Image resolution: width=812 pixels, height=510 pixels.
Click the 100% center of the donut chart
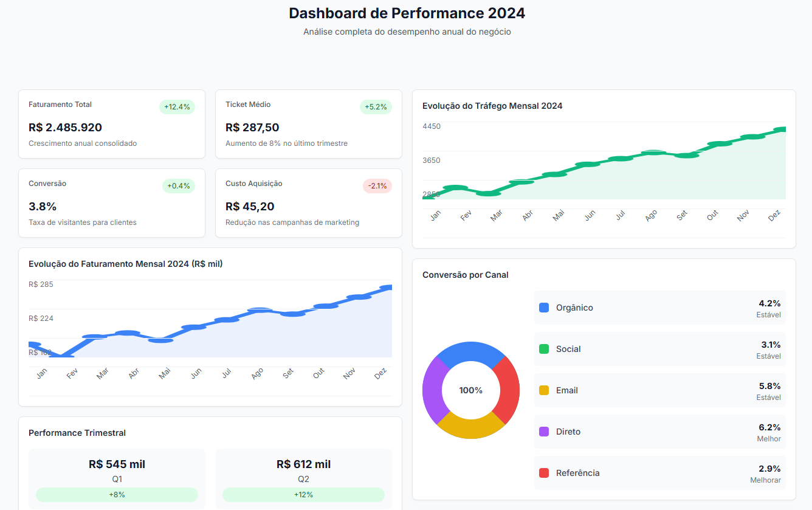[x=470, y=390]
